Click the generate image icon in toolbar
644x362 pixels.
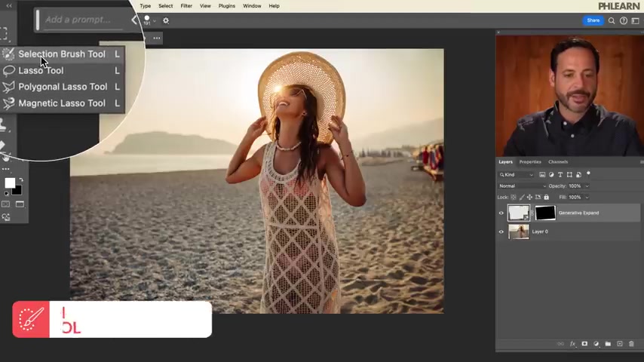(6, 217)
